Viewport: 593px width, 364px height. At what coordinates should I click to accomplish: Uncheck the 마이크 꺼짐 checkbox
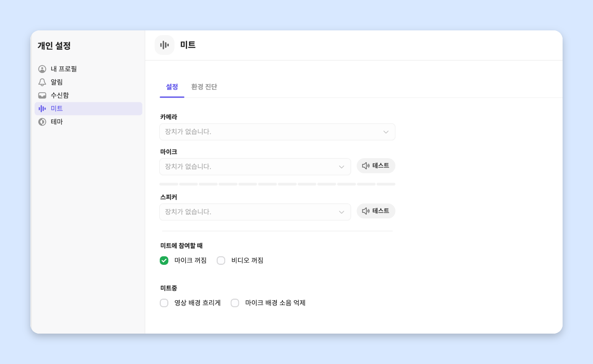point(164,260)
